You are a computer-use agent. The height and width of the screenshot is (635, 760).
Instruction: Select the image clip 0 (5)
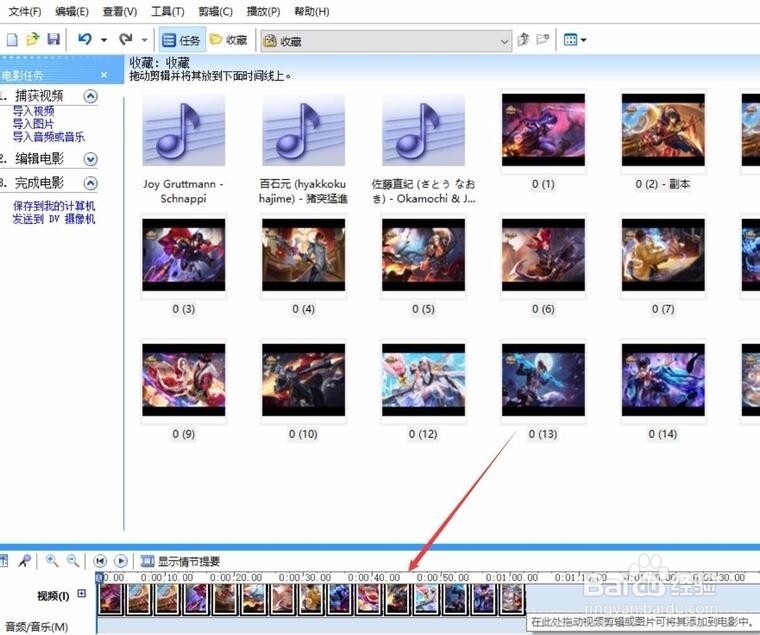424,255
